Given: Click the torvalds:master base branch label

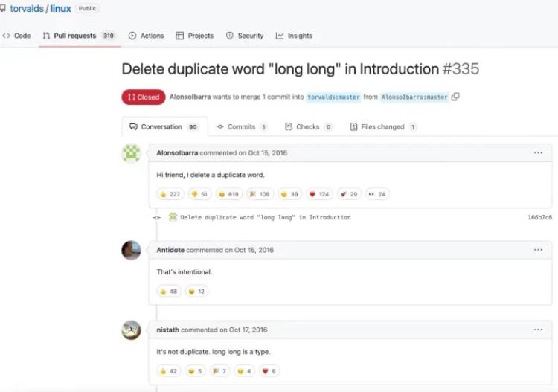Looking at the screenshot, I should (333, 97).
